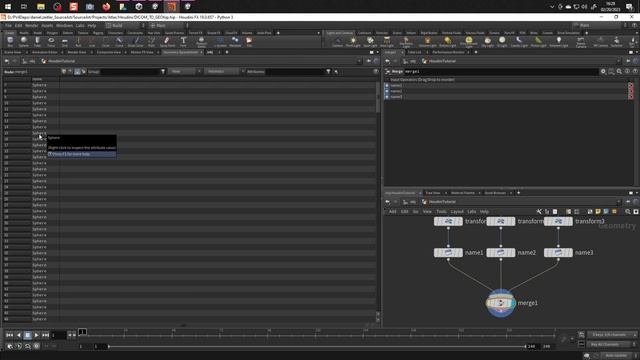Add a Distant Light from the shelf

click(448, 42)
